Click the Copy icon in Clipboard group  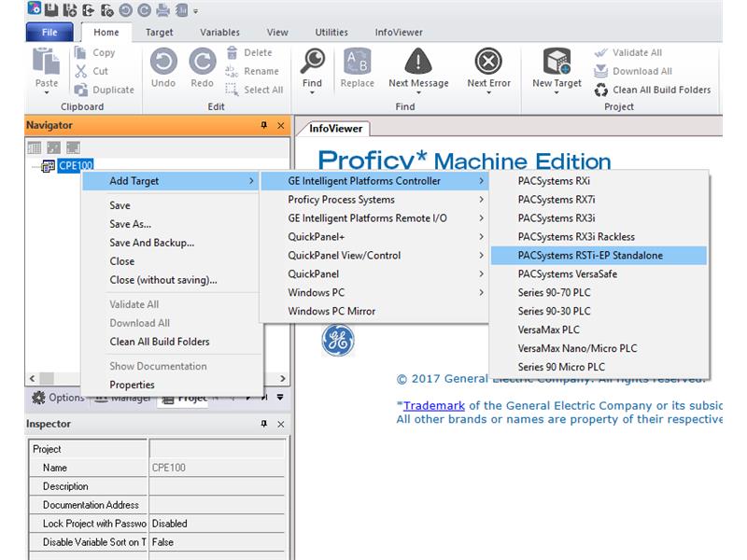point(80,52)
